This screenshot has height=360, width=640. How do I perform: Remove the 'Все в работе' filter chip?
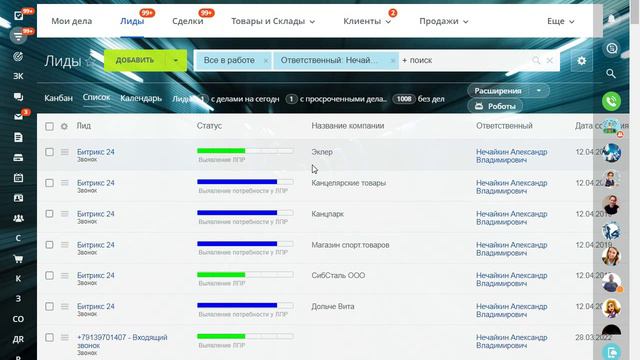click(266, 61)
